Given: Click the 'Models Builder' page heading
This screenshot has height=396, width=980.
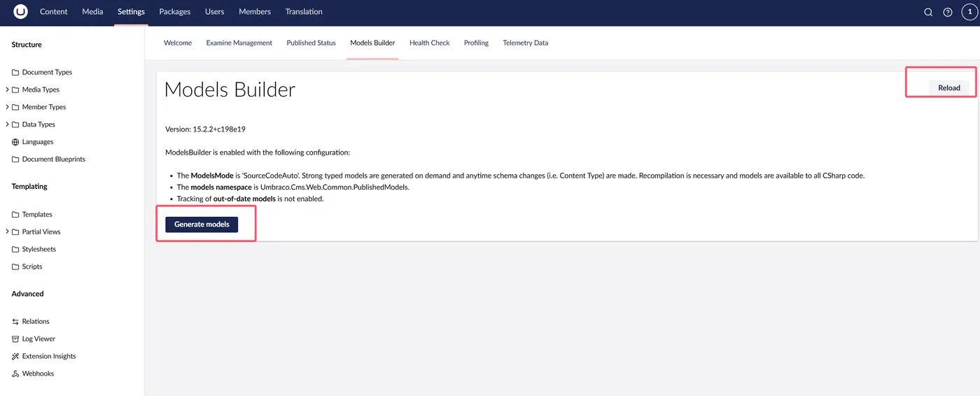Looking at the screenshot, I should 230,90.
